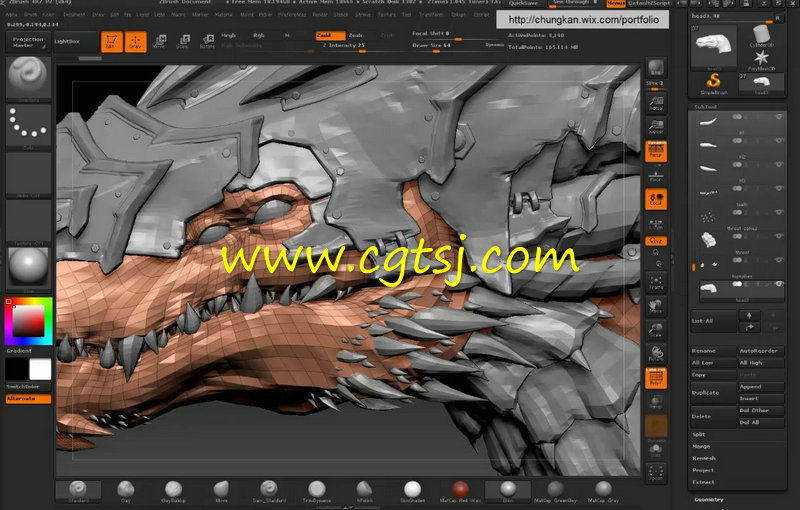
Task: Apply the MatCap Red Wax material
Action: pos(460,491)
